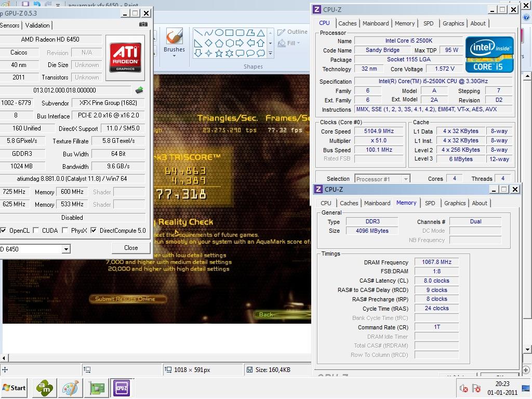
Task: Switch to Mainboard tab in top CPU-Z
Action: [376, 23]
